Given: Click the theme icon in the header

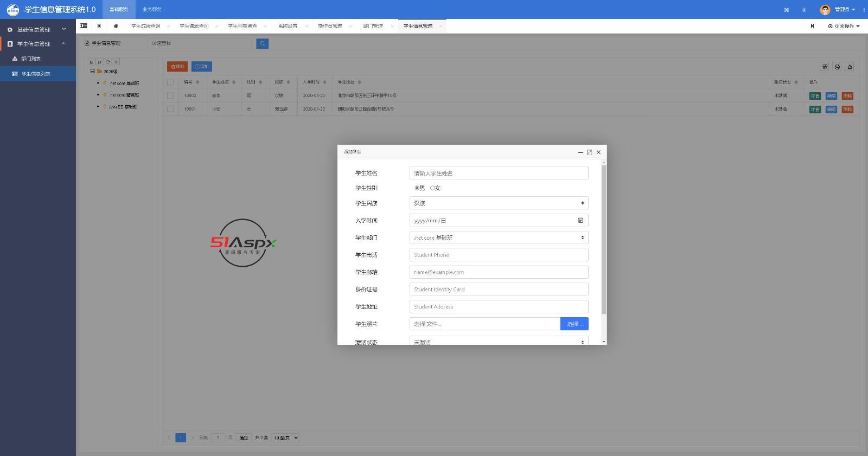Looking at the screenshot, I should coord(804,10).
